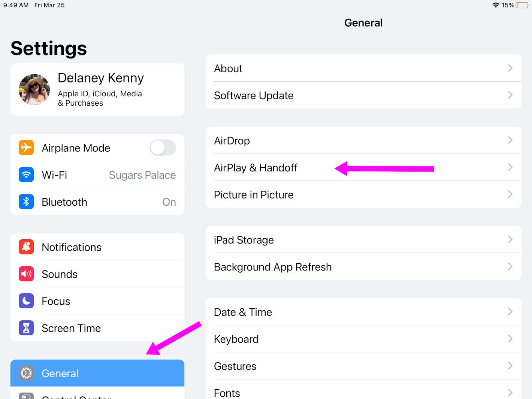Image resolution: width=532 pixels, height=399 pixels.
Task: Click the General gear icon
Action: (26, 373)
